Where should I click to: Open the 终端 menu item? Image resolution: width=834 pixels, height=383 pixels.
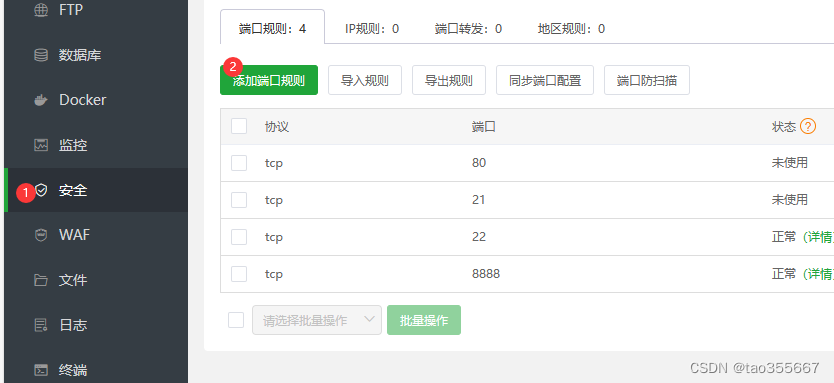[96, 370]
